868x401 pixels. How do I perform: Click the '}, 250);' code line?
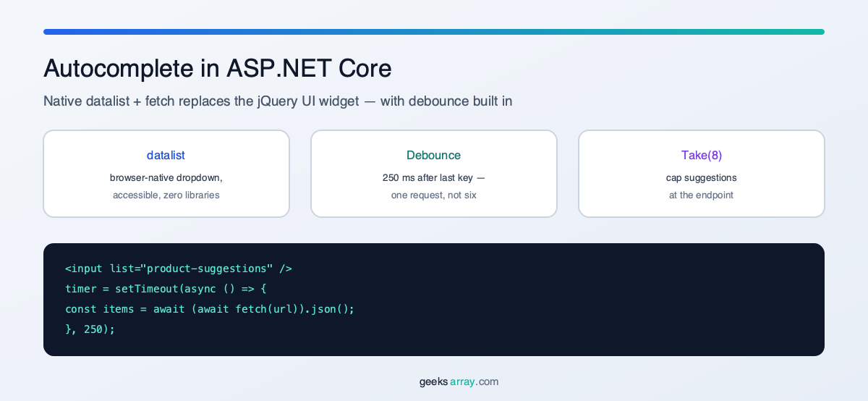click(x=90, y=329)
